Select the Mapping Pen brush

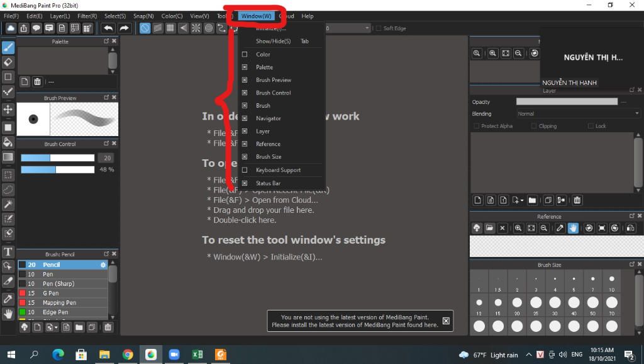point(62,303)
